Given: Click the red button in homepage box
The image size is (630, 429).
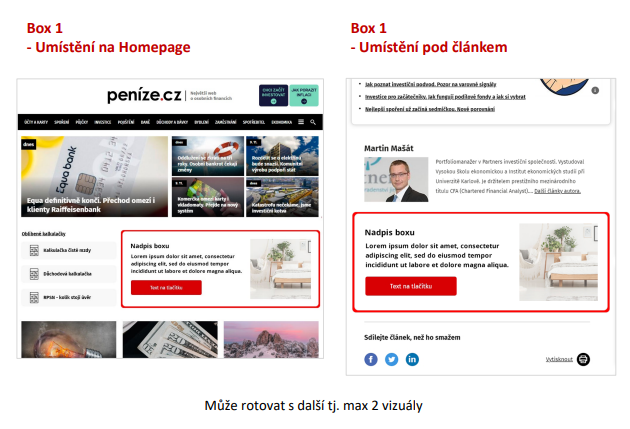Looking at the screenshot, I should point(166,288).
